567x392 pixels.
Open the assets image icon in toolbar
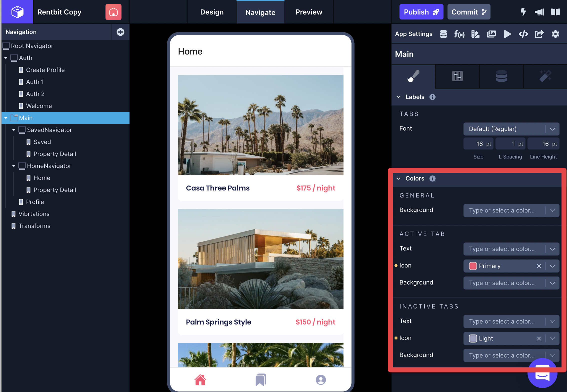(x=491, y=34)
